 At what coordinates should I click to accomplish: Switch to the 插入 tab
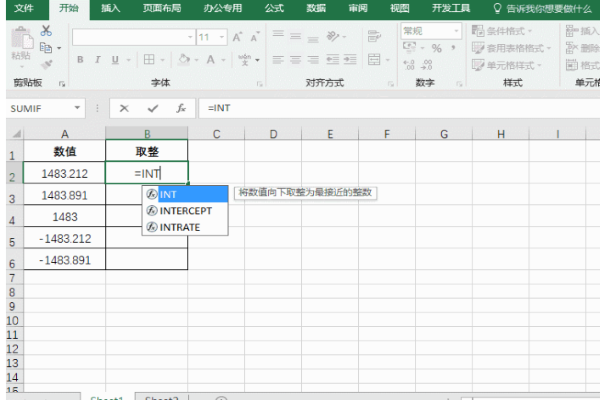[x=111, y=8]
